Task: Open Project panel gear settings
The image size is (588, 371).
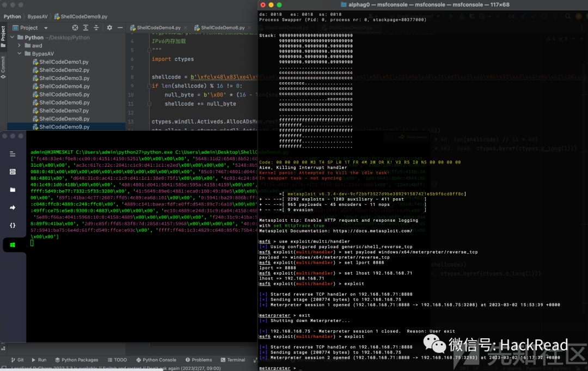Action: (x=109, y=28)
